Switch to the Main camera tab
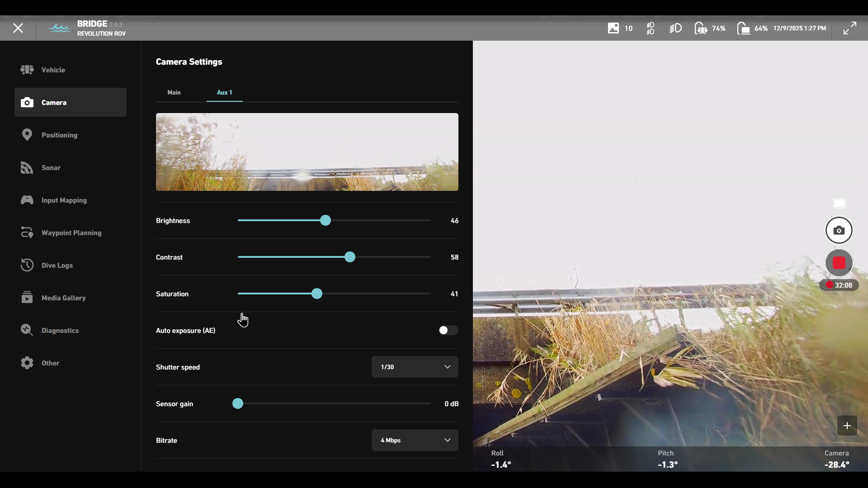The image size is (868, 488). tap(174, 92)
